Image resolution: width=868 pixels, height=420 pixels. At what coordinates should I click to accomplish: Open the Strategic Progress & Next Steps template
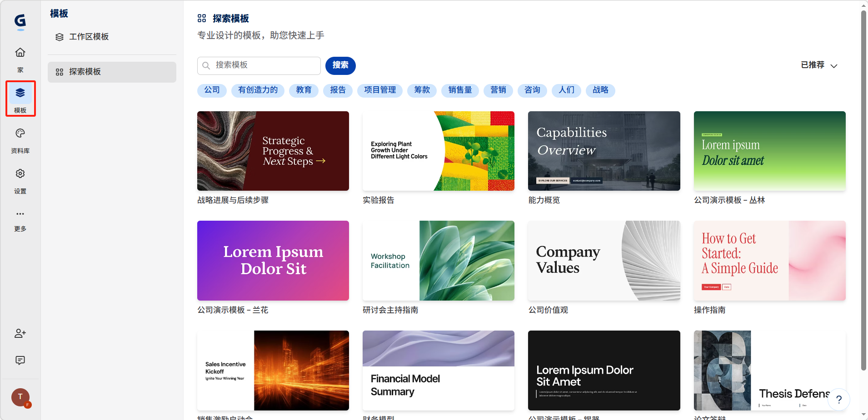[x=273, y=151]
